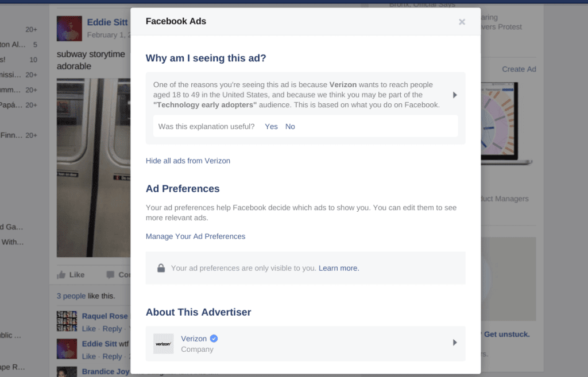Hide all ads from Verizon
The width and height of the screenshot is (588, 377).
point(188,161)
